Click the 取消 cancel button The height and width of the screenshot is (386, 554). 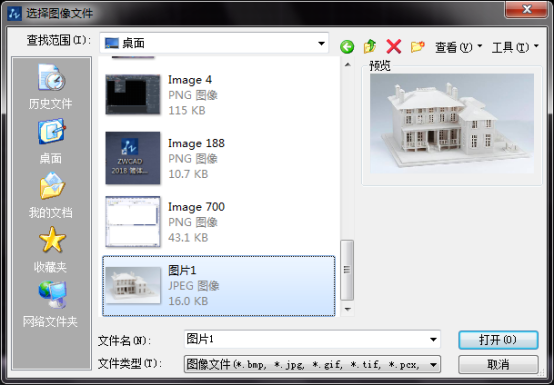pos(498,364)
